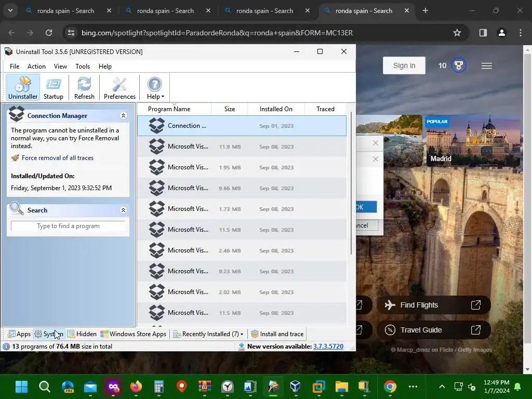Open the Windows Start menu
Screen dimensions: 532x399
21,387
